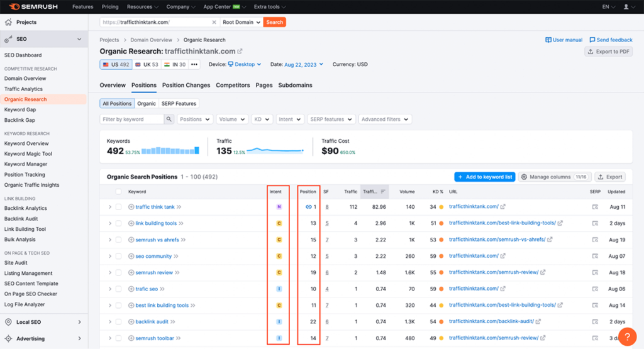This screenshot has height=349, width=644.
Task: Open external link beside traffickthinktank.com title
Action: 240,52
